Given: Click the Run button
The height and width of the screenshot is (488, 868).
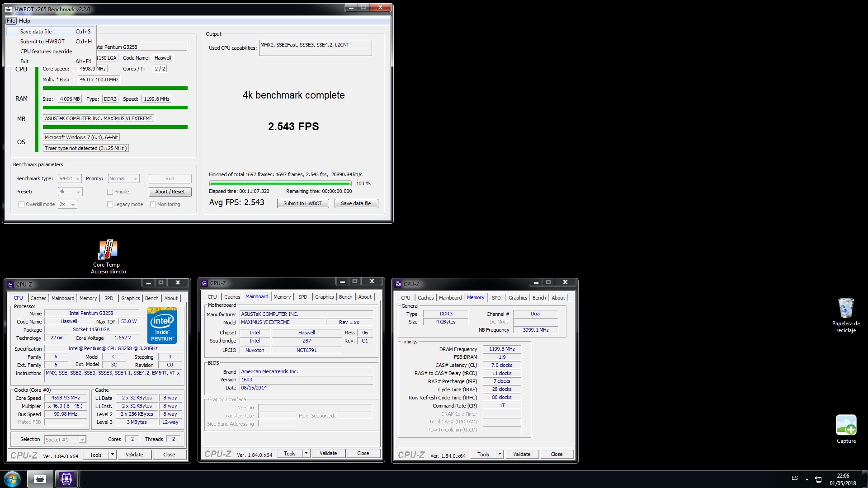Looking at the screenshot, I should click(170, 178).
